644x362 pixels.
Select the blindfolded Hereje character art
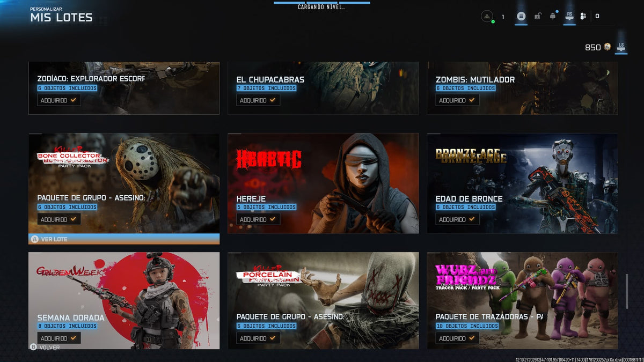(x=362, y=182)
